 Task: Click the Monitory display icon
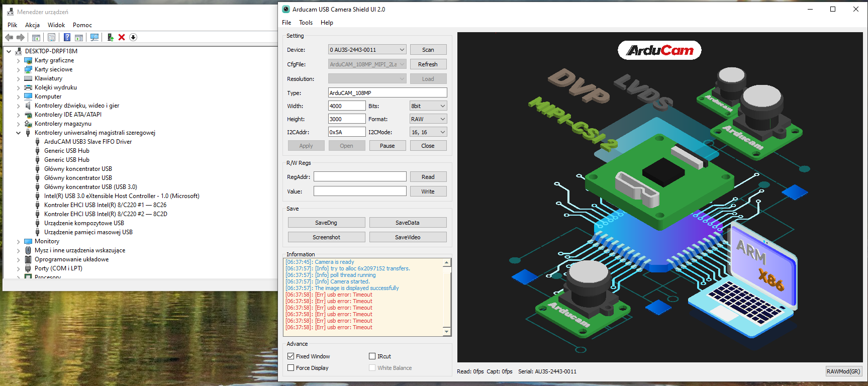28,241
